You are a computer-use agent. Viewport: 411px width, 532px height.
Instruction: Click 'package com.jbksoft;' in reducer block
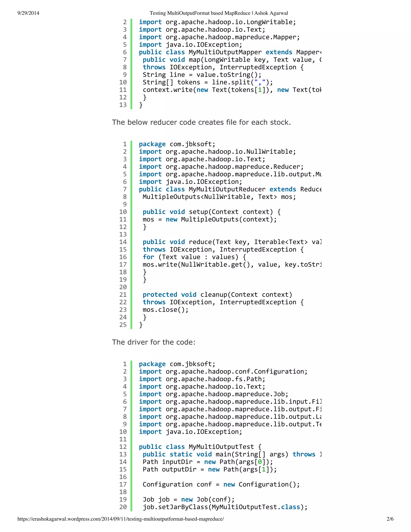177,144
